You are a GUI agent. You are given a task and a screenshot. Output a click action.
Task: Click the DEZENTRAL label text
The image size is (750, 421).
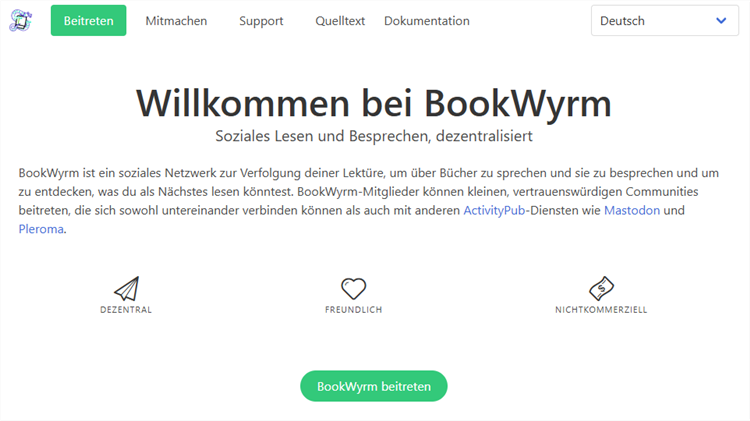click(x=126, y=310)
